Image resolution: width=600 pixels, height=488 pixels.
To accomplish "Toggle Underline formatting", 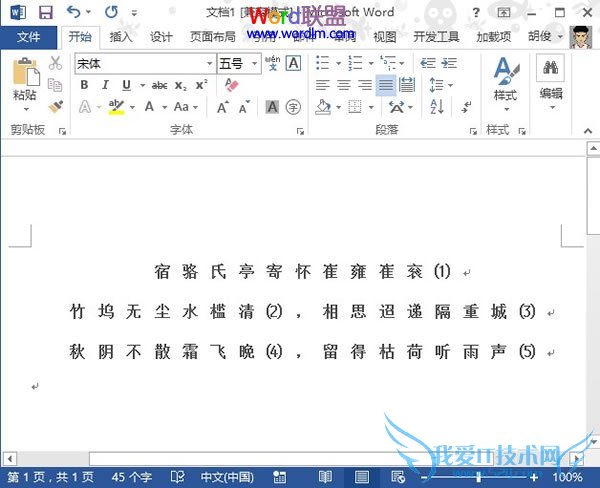I will point(126,85).
